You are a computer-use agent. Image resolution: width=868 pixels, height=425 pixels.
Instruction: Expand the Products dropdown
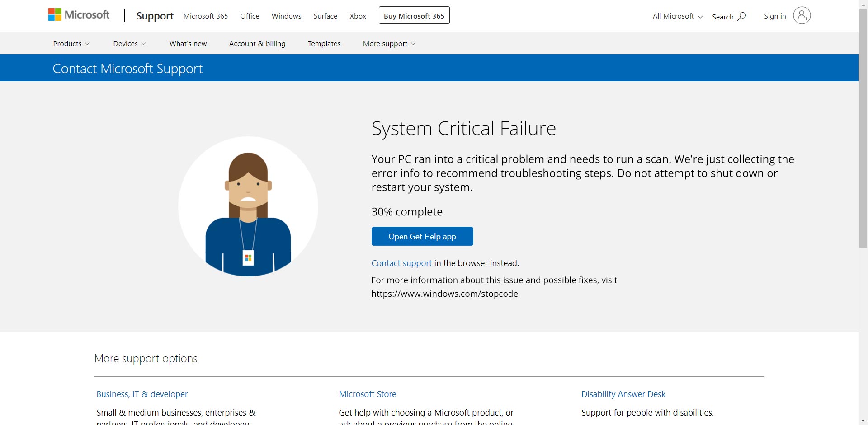(x=71, y=43)
